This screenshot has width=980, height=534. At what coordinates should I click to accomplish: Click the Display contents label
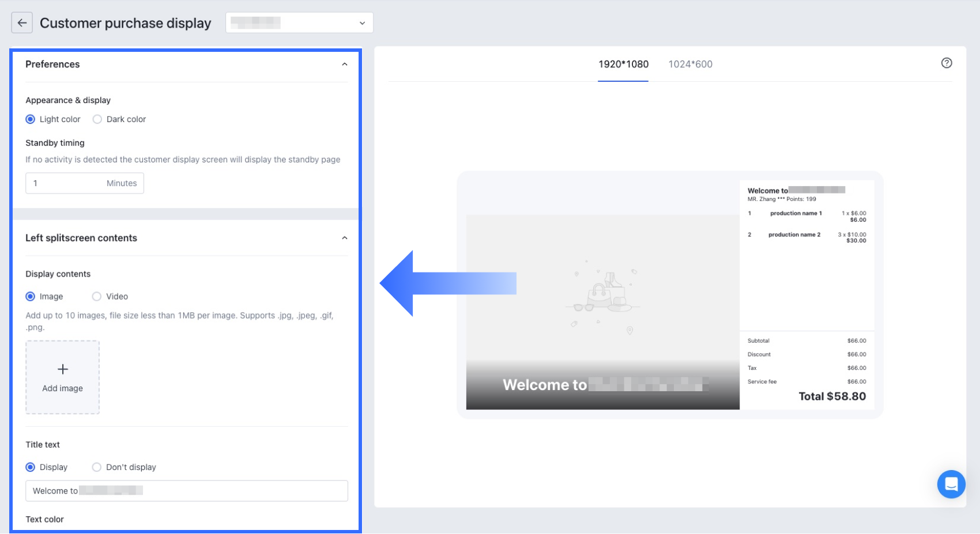58,274
